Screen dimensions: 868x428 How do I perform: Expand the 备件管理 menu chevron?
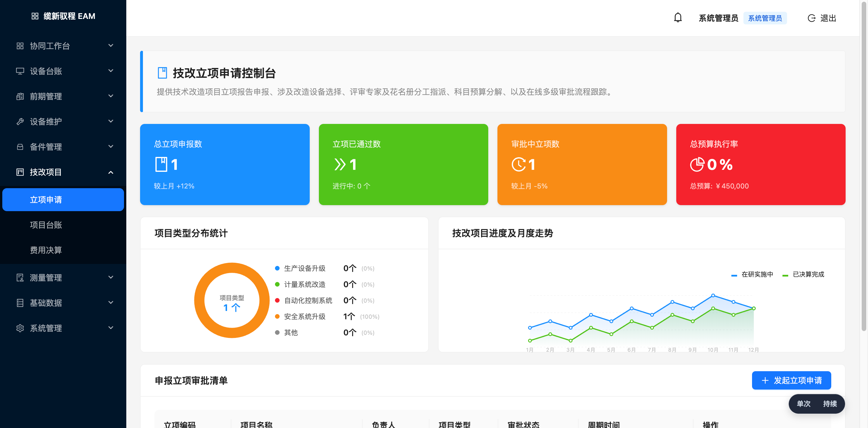(x=111, y=147)
